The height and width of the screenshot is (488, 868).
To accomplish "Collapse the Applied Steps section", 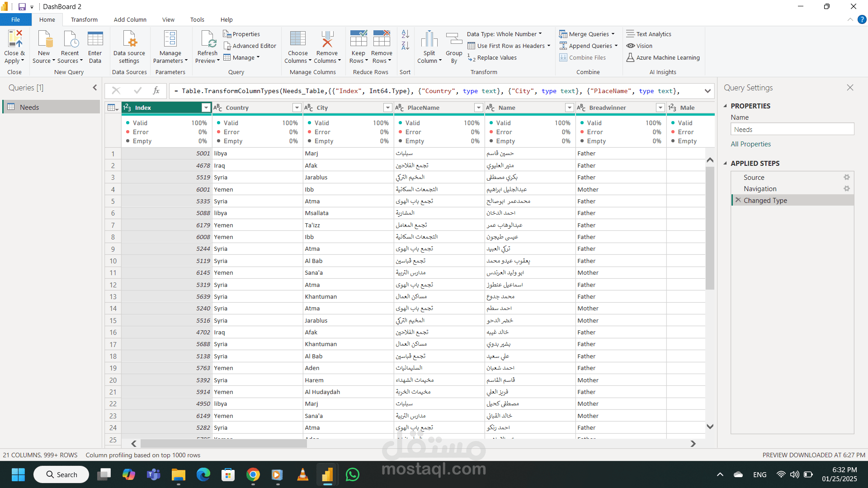I will click(725, 163).
